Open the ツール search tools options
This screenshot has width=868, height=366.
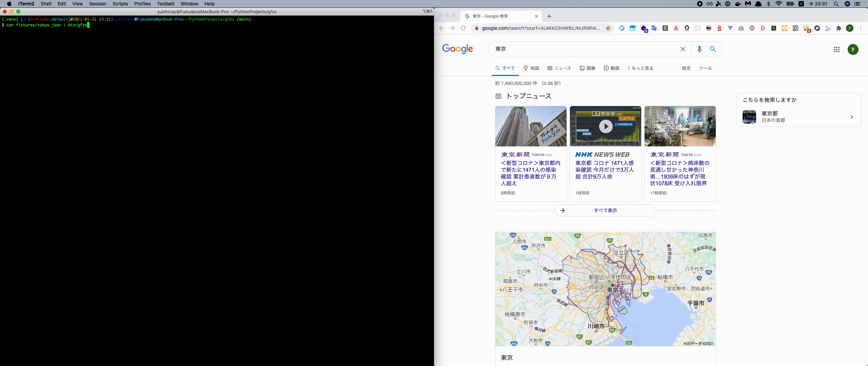click(705, 68)
